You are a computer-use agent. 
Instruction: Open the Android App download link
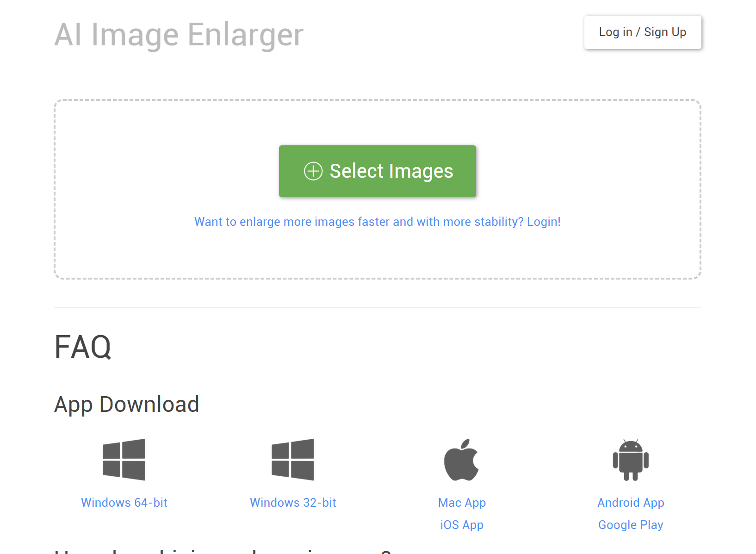tap(631, 503)
